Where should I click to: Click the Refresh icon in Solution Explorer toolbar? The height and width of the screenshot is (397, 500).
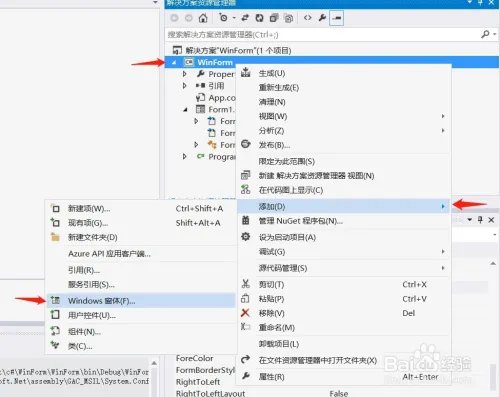(x=259, y=18)
